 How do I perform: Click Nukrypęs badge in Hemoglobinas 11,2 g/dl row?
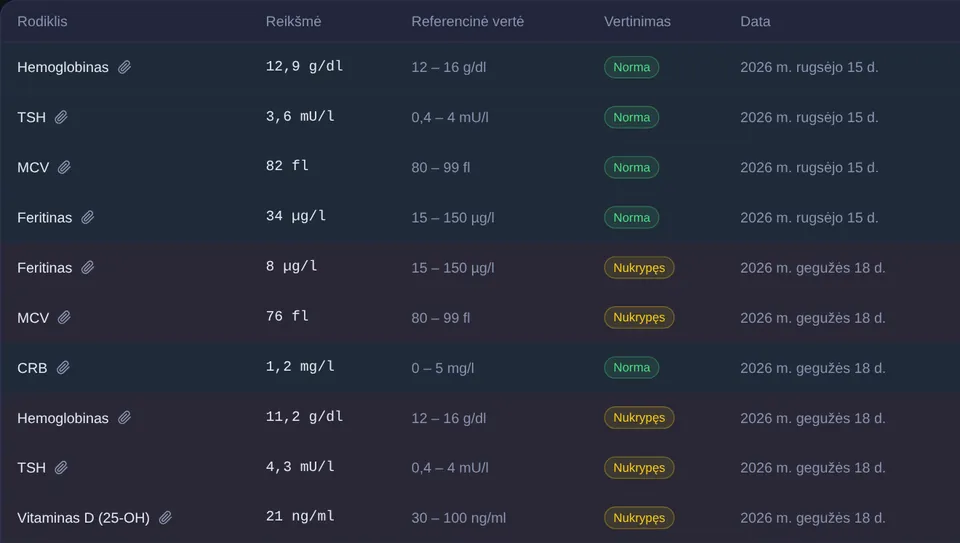coord(639,418)
